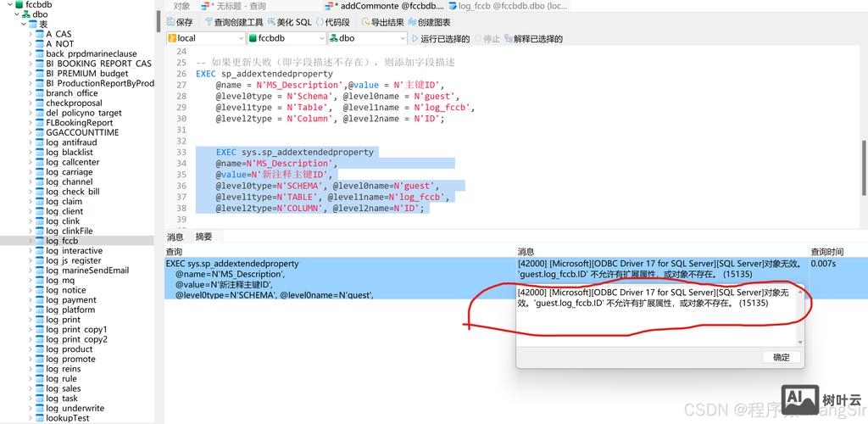The width and height of the screenshot is (868, 424).
Task: Expand the log_interactive table node
Action: (30, 251)
